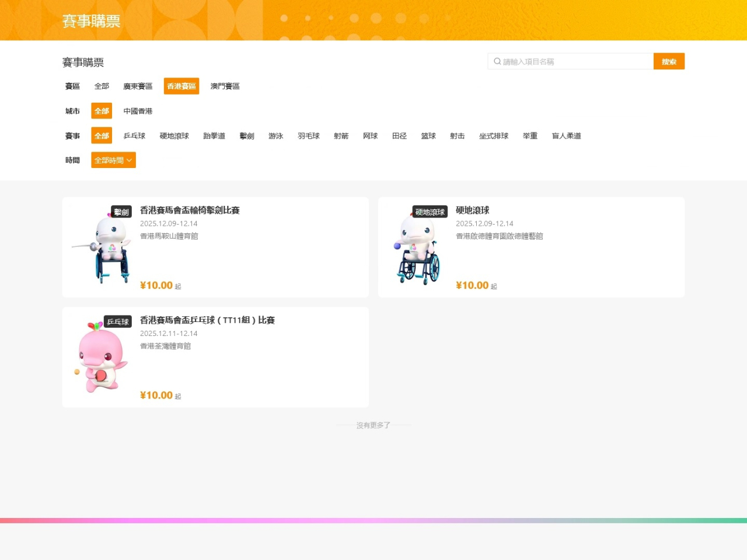The image size is (747, 560).
Task: Click the 擊劍 tag badge on first card
Action: (x=121, y=212)
